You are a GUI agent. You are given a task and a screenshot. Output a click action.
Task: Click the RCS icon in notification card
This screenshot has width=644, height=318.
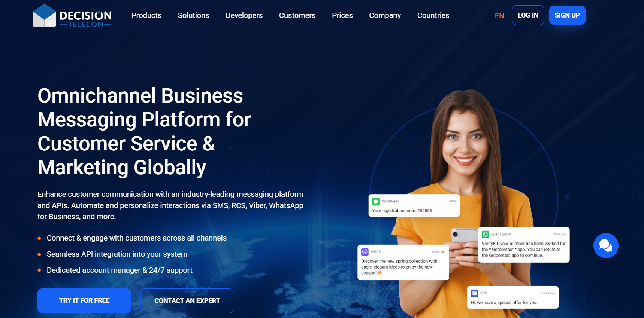(x=474, y=293)
